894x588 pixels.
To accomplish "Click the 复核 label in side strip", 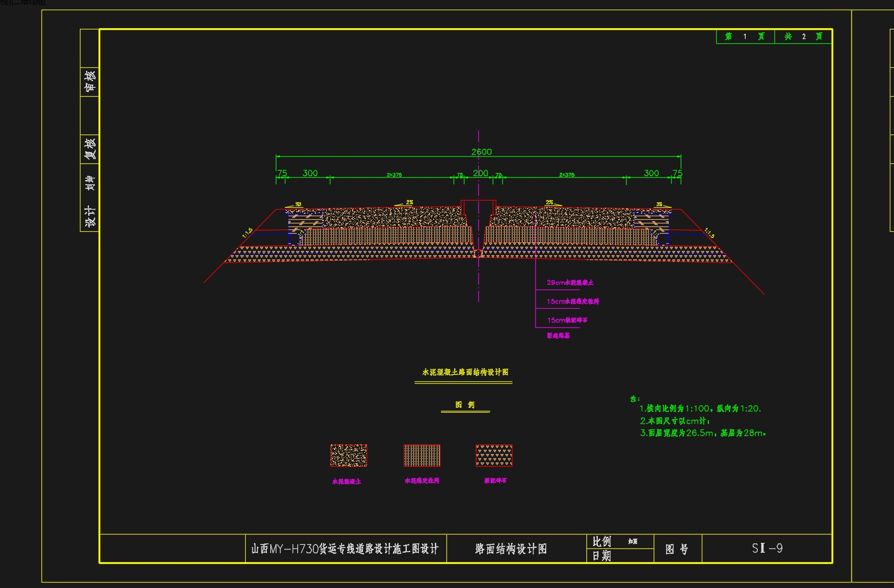I will click(90, 149).
